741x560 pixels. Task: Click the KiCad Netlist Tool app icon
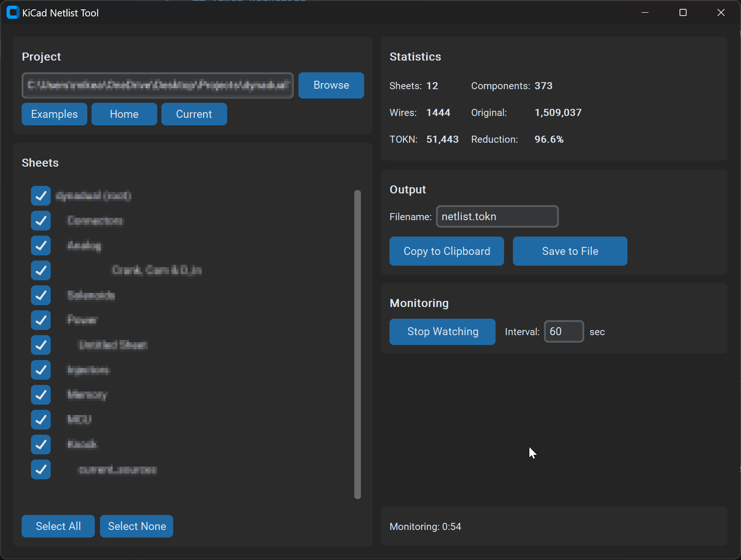pos(13,13)
